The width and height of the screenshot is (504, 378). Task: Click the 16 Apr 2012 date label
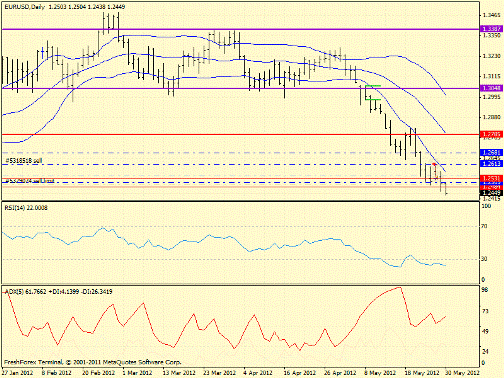(x=300, y=372)
